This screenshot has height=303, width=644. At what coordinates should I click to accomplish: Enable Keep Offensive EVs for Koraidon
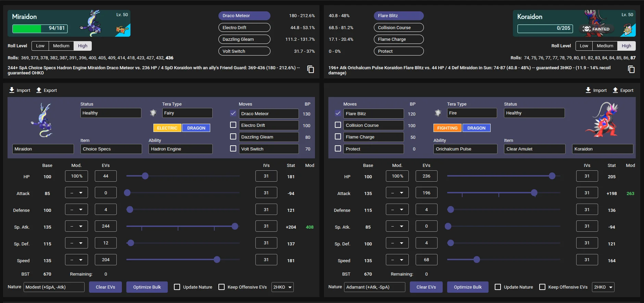[542, 287]
